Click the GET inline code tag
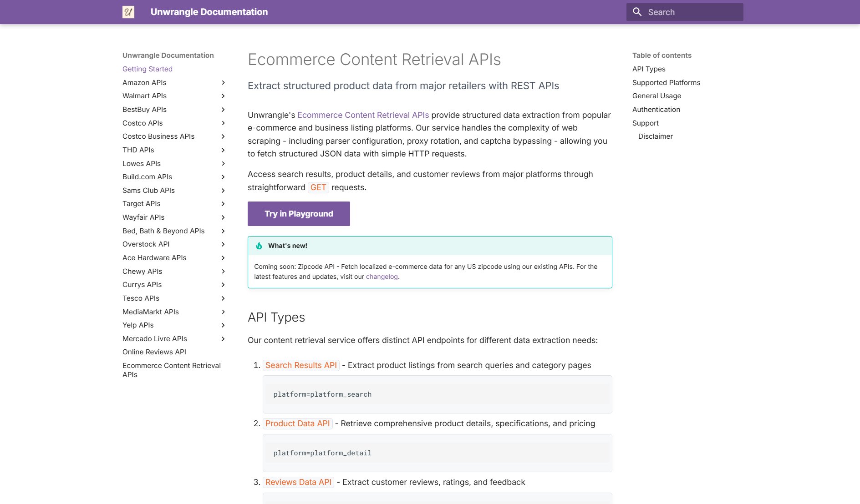The height and width of the screenshot is (504, 860). pyautogui.click(x=318, y=187)
